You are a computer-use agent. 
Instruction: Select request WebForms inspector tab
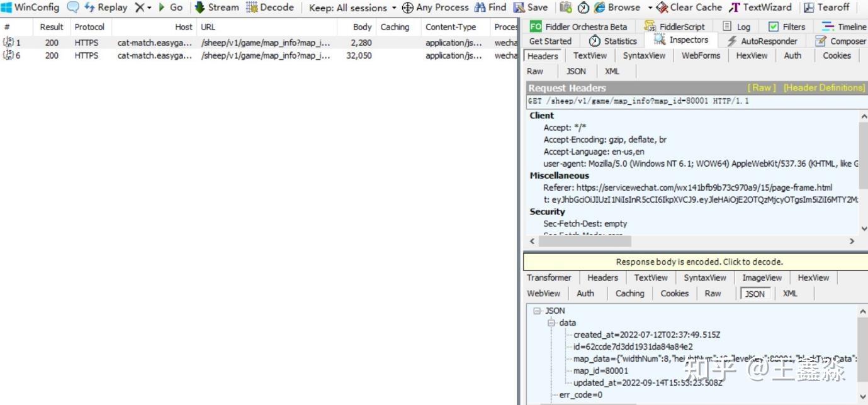coord(701,55)
